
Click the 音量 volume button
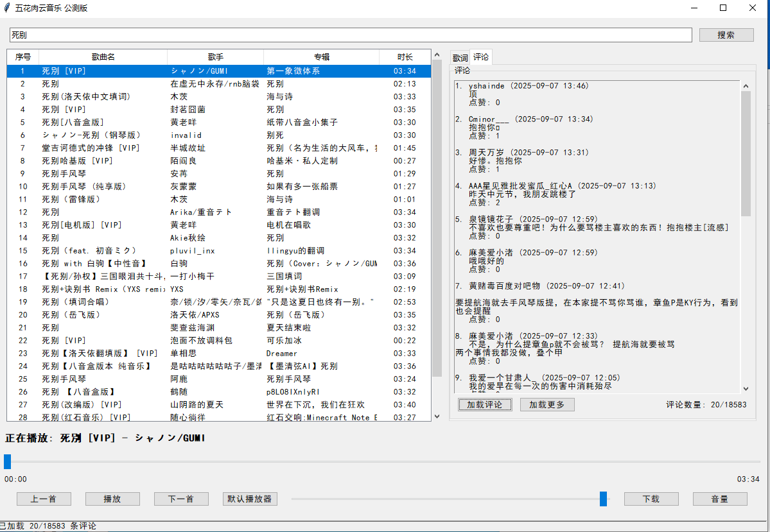click(x=721, y=499)
